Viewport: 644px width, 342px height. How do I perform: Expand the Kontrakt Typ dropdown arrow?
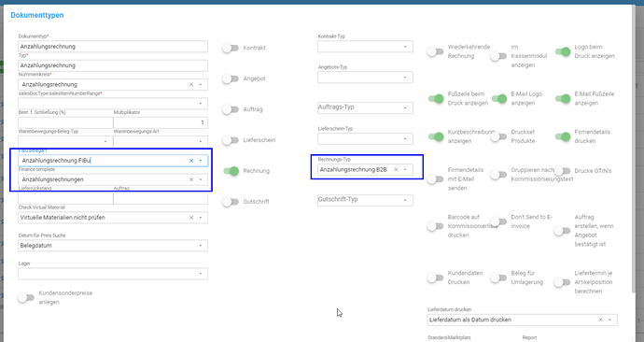point(405,47)
